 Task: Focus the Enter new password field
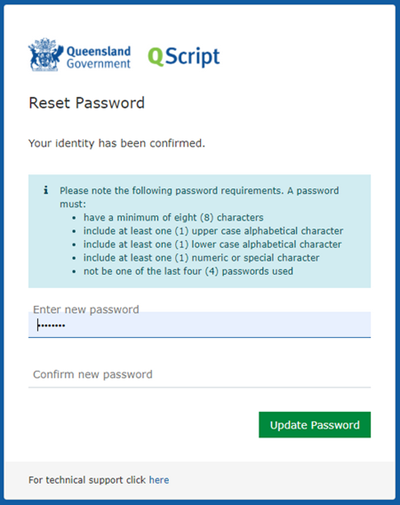pyautogui.click(x=199, y=324)
